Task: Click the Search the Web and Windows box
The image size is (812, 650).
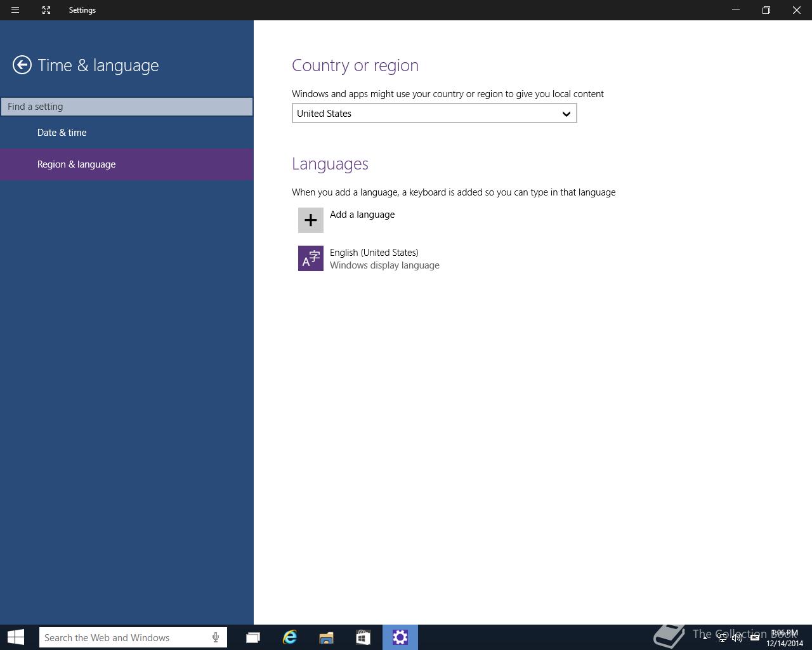Action: pos(133,637)
